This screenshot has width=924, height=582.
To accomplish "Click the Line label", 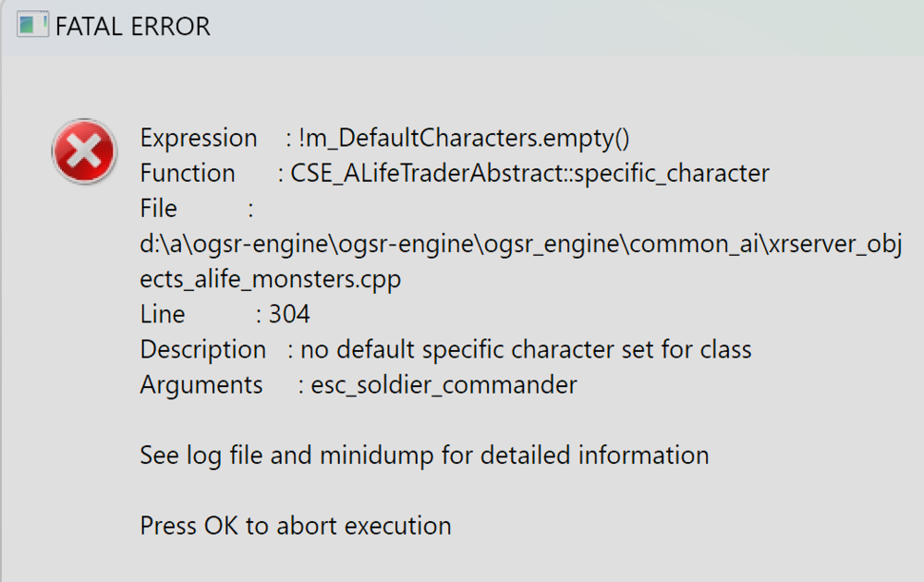I will (x=163, y=314).
